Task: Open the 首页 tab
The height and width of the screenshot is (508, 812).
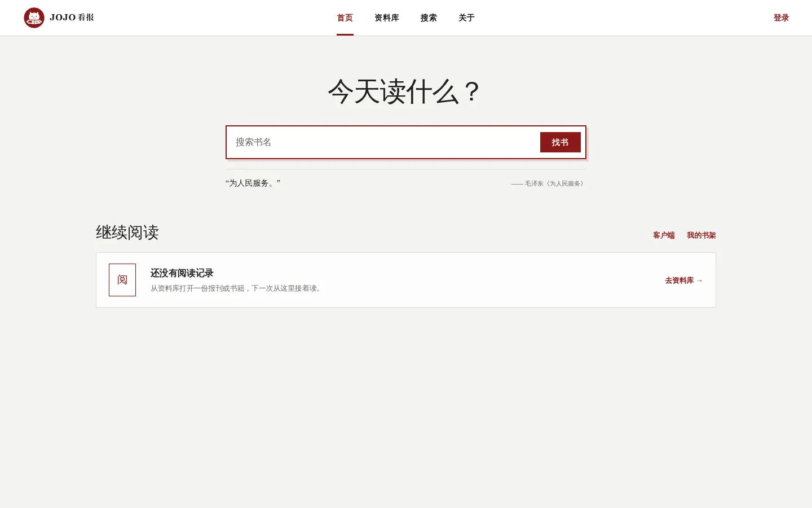Action: point(345,17)
